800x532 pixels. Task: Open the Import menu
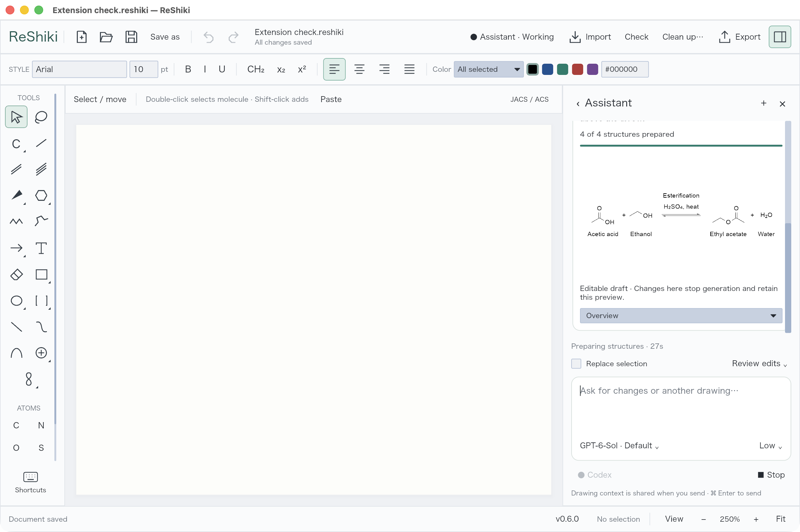point(590,37)
